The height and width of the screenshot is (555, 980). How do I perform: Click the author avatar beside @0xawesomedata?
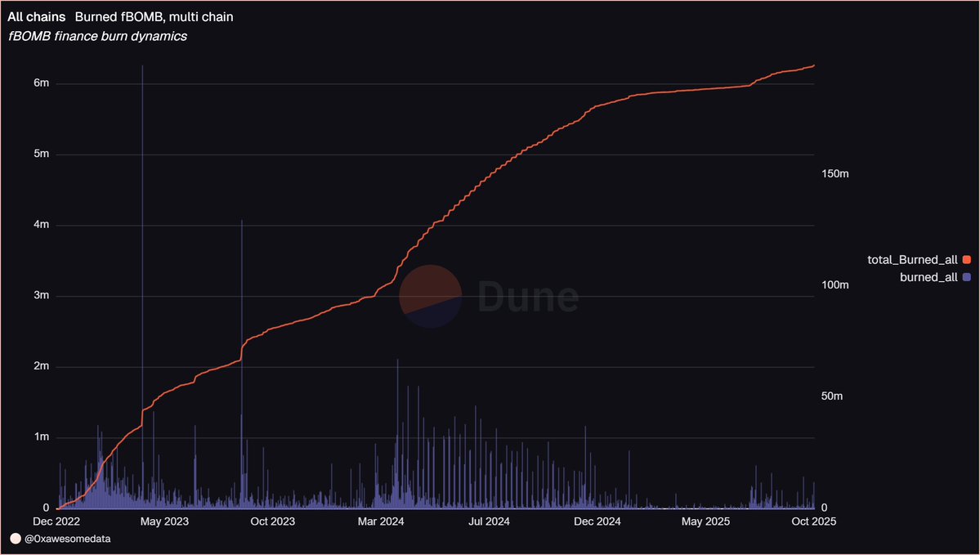16,538
